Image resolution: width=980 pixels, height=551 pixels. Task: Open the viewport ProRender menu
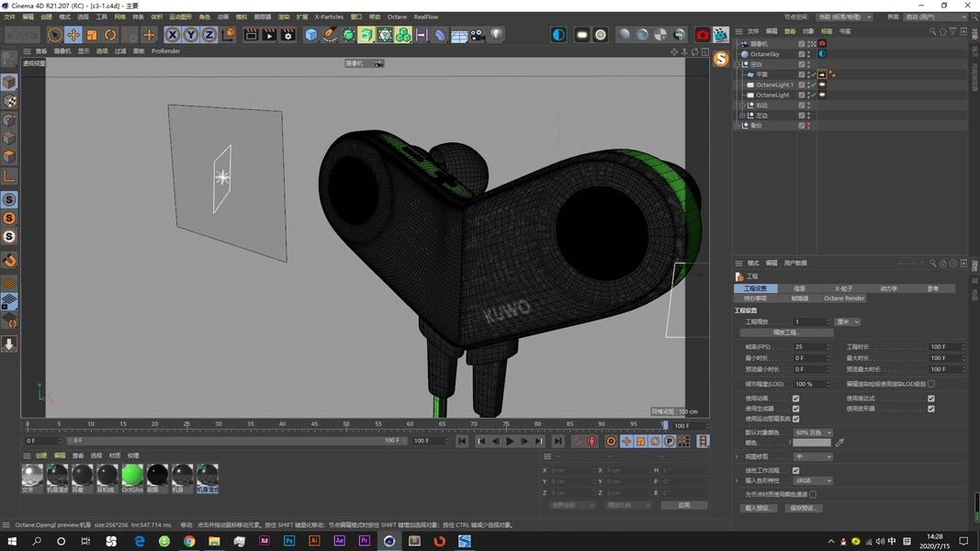click(x=165, y=51)
